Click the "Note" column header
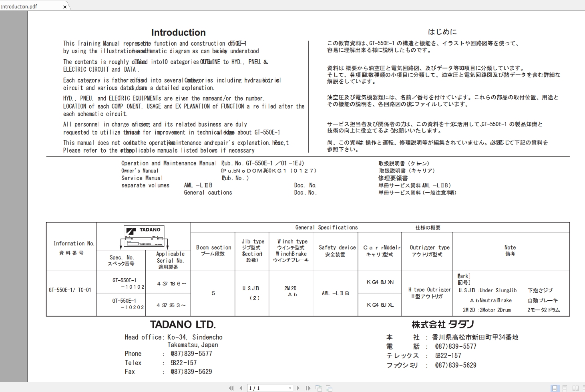 tap(510, 247)
